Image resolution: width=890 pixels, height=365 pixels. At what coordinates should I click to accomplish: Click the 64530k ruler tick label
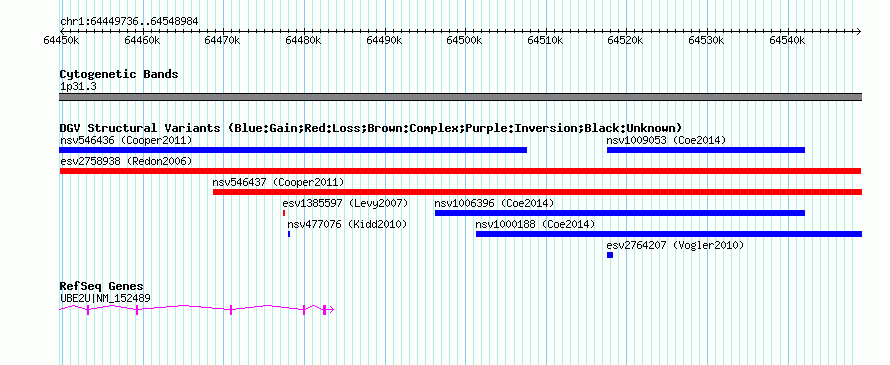[x=707, y=40]
